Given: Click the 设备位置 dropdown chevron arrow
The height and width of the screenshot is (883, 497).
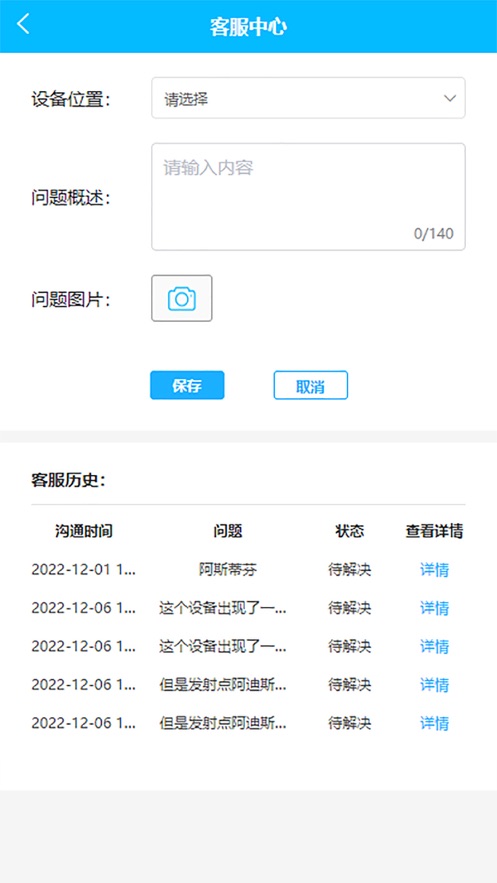Looking at the screenshot, I should click(449, 99).
